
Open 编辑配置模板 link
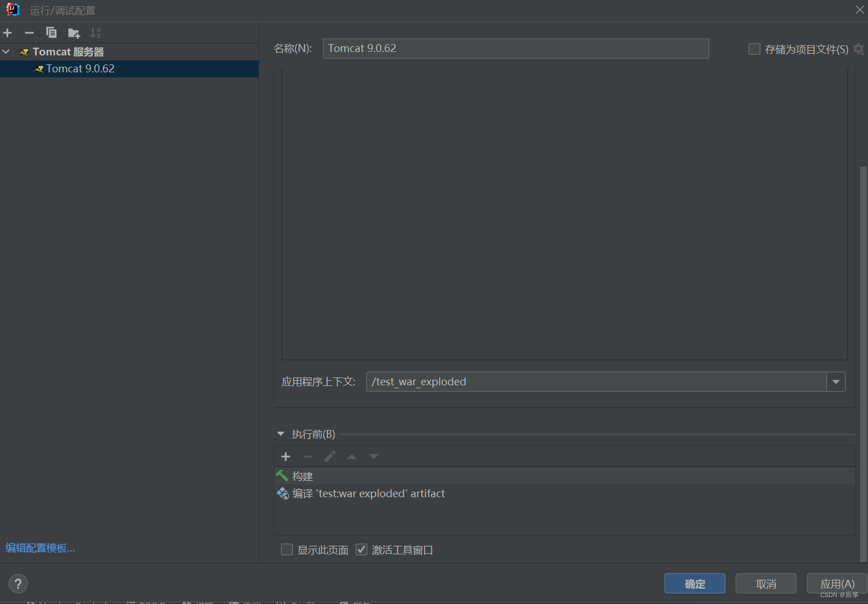[x=40, y=548]
